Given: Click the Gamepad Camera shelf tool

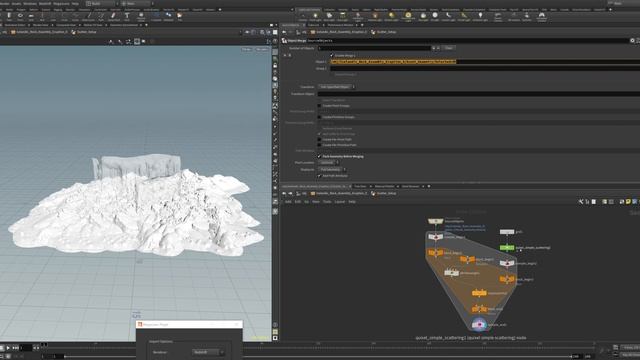Looking at the screenshot, I should point(542,16).
